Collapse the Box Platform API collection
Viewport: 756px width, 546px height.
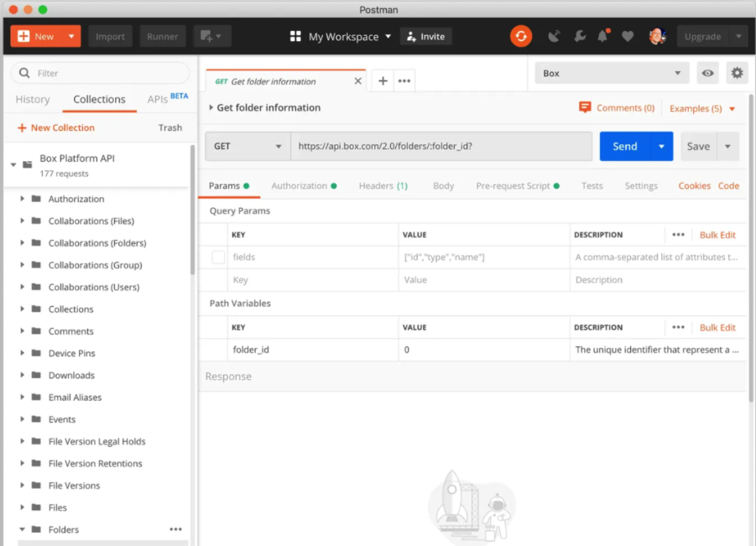[13, 164]
